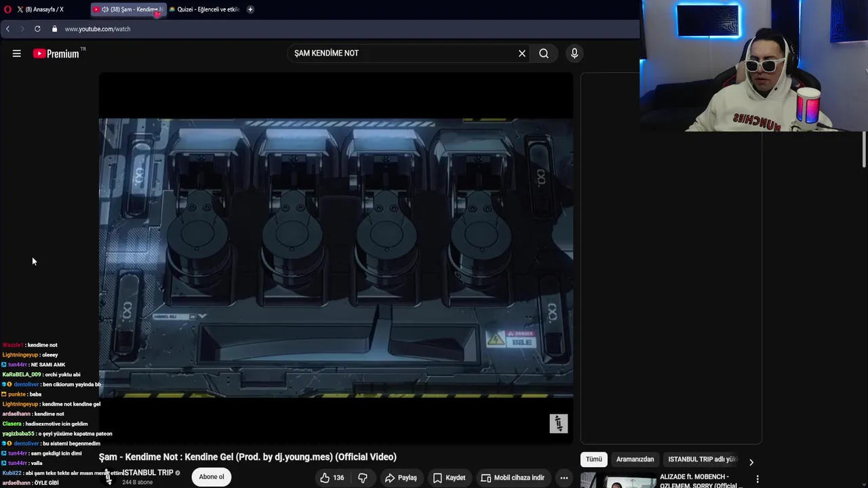This screenshot has width=868, height=488.
Task: Click the 244 B abone subscriber count
Action: click(138, 483)
